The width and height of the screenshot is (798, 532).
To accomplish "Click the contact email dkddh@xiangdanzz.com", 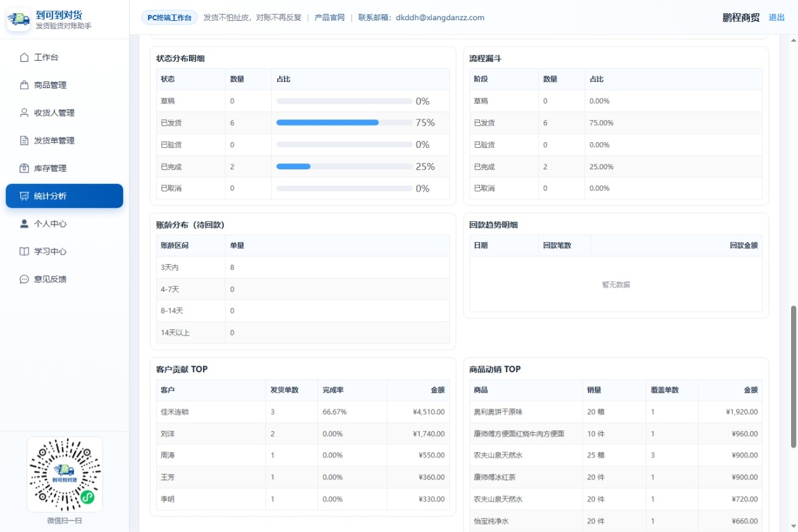I will click(440, 18).
